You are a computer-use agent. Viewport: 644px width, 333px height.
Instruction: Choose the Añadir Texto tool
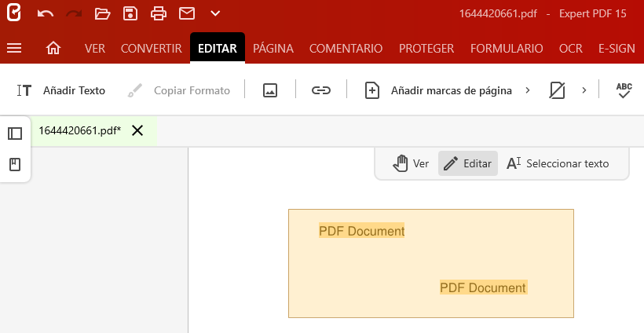(x=61, y=90)
